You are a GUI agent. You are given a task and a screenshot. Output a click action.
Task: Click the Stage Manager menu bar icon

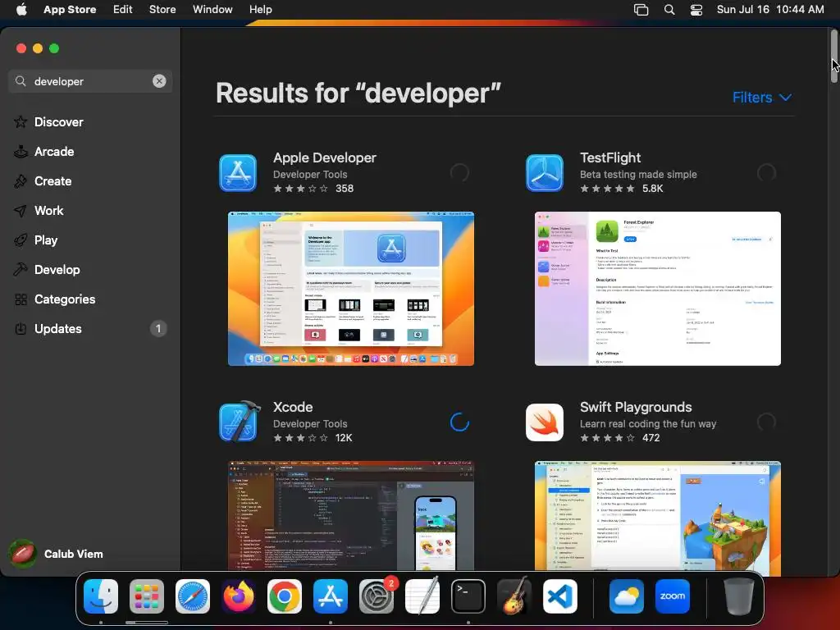coord(641,9)
